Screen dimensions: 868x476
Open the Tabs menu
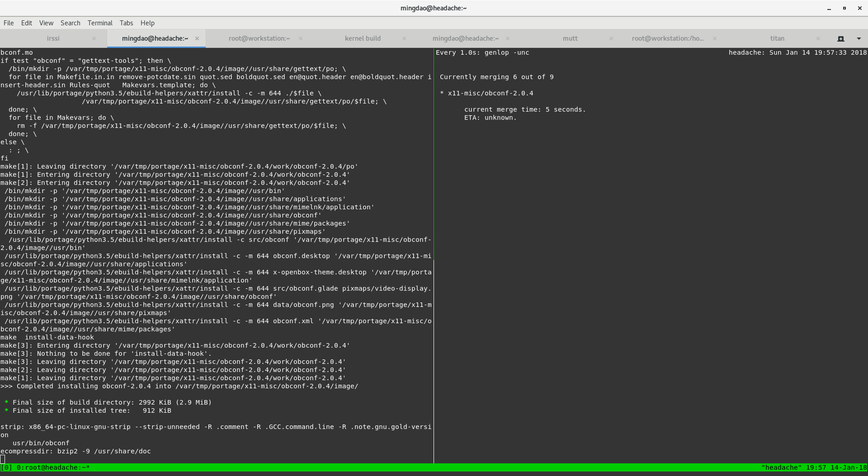point(127,23)
